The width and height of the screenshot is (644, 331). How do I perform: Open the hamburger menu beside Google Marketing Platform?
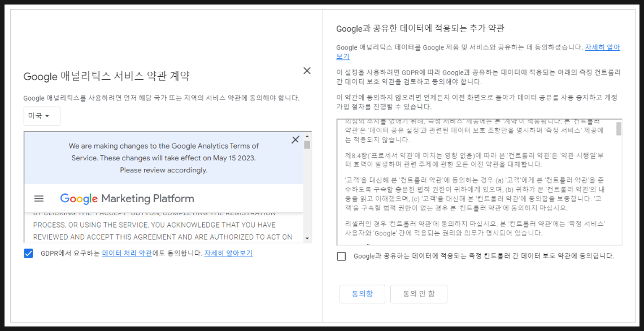[x=39, y=198]
